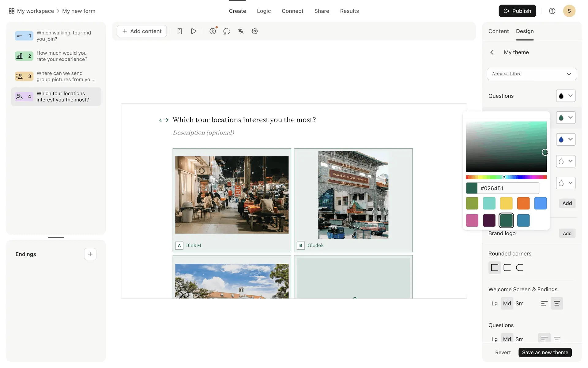Select fully rounded corners option

(x=520, y=268)
